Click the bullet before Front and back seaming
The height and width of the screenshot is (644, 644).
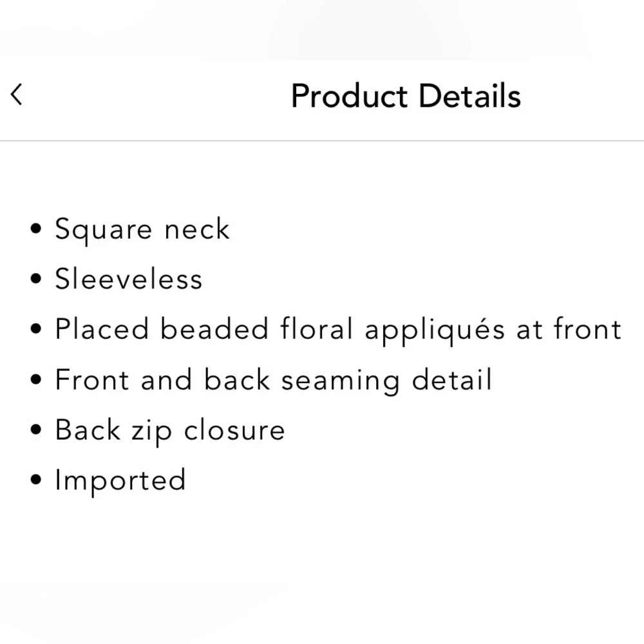click(37, 380)
